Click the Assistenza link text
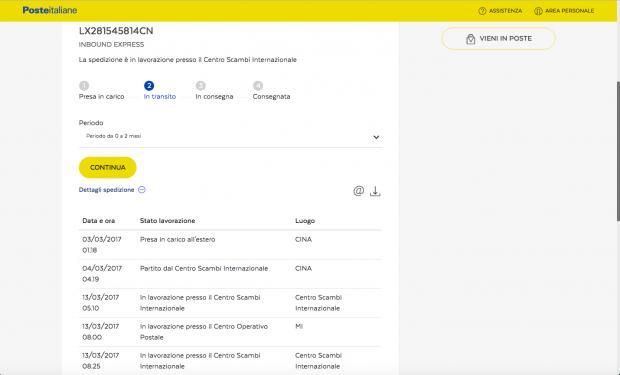The width and height of the screenshot is (620, 375). [505, 11]
